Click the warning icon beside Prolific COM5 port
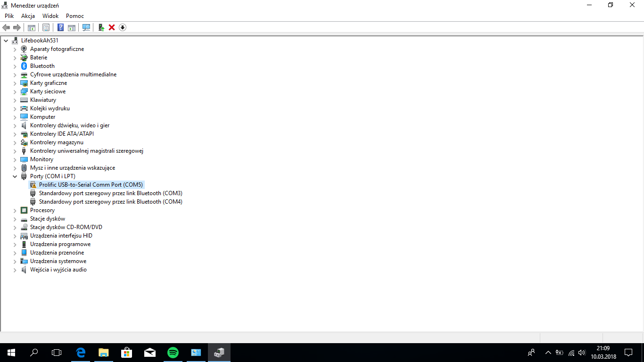Screen dimensions: 644x362 tap(33, 185)
